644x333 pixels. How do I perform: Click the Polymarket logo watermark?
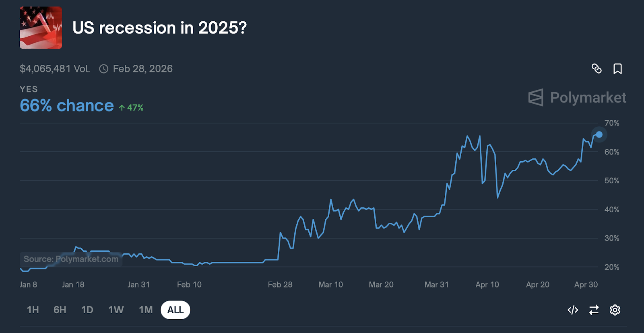tap(577, 98)
